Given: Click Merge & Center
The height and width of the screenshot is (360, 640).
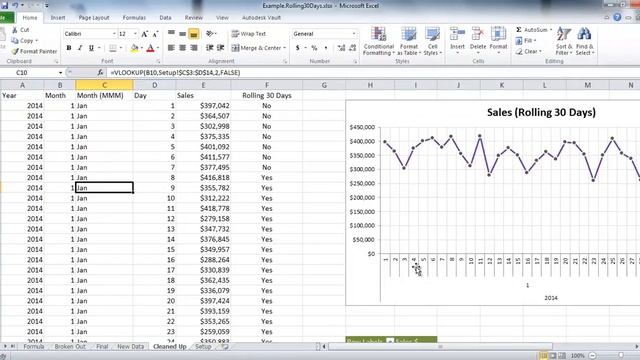Looking at the screenshot, I should click(x=256, y=48).
